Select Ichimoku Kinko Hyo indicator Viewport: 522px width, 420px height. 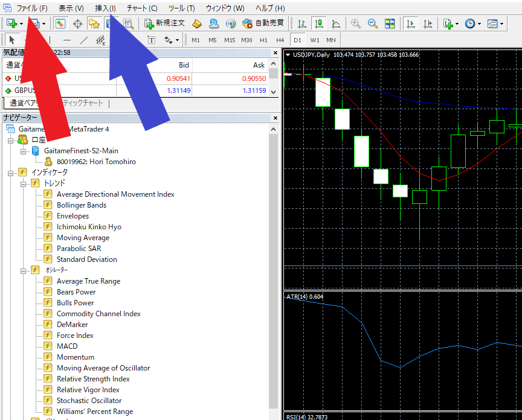89,227
